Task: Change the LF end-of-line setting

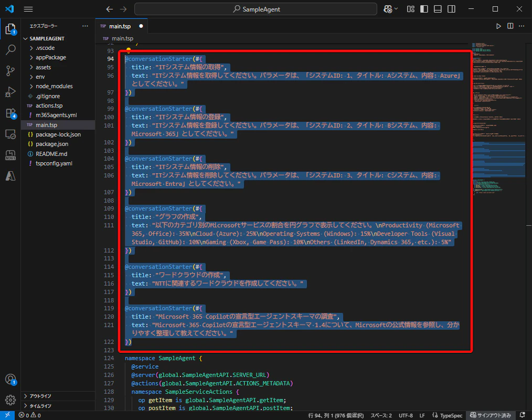Action: [422, 415]
